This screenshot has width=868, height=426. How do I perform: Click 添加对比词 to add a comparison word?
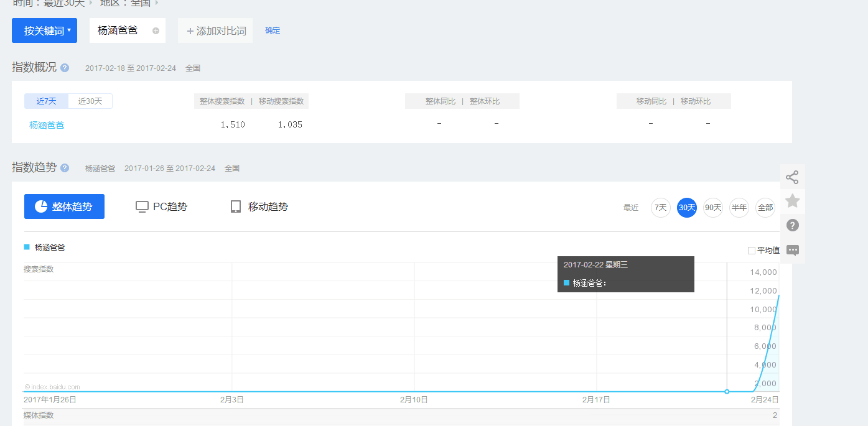[215, 30]
